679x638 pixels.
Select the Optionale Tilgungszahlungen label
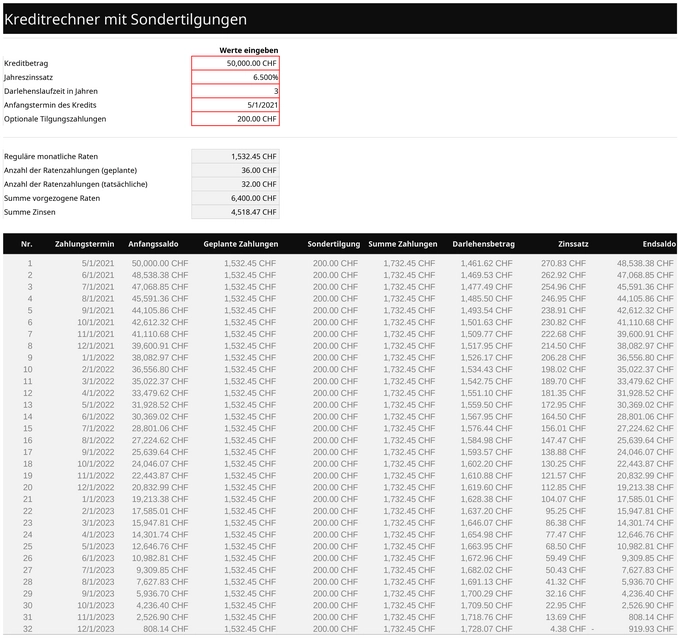[55, 119]
